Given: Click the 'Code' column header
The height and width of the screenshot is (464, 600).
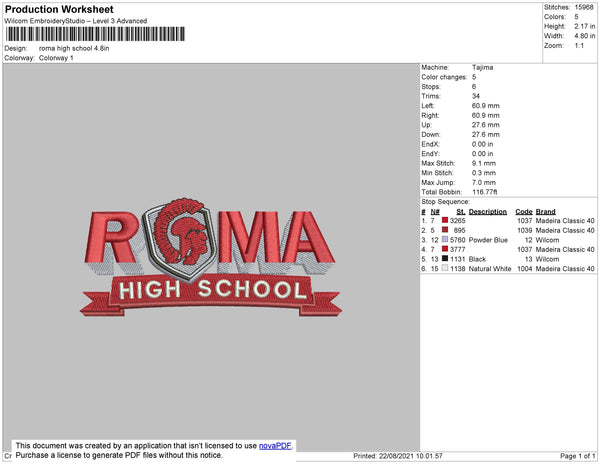Looking at the screenshot, I should 524,212.
